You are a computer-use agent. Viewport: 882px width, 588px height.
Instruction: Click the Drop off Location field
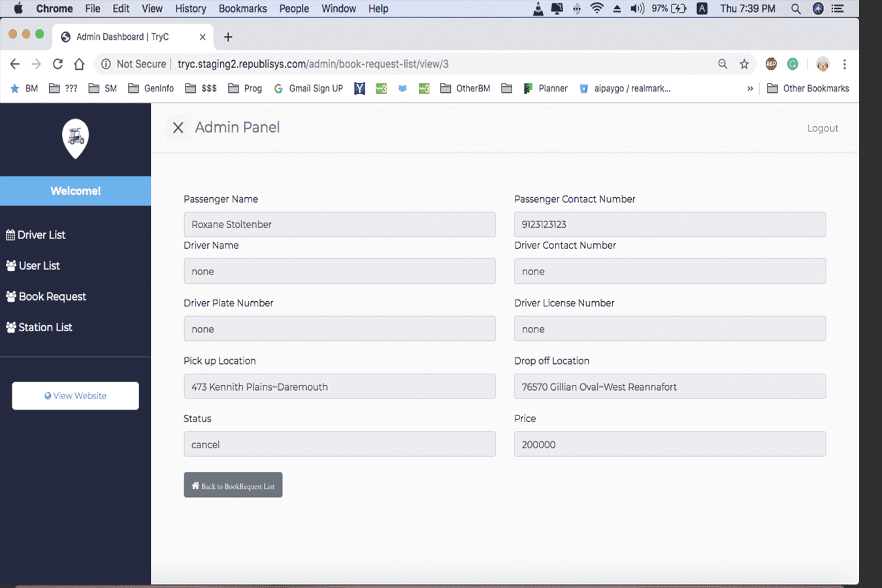click(x=670, y=386)
